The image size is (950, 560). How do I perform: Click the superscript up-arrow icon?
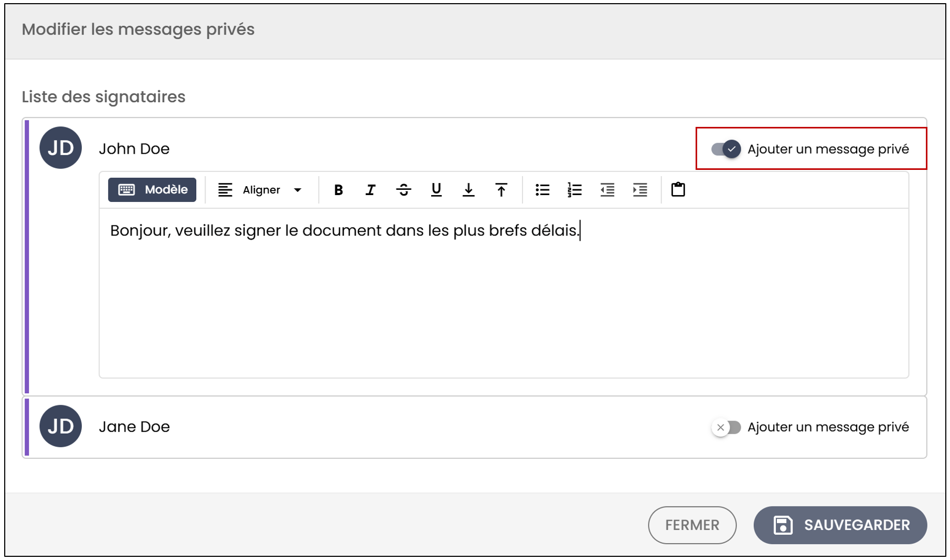coord(501,190)
